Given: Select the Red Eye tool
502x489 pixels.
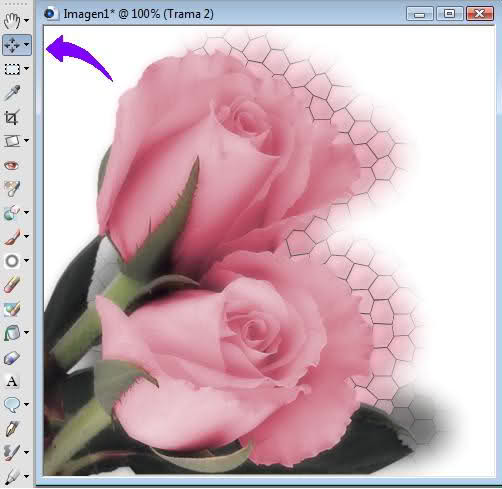Looking at the screenshot, I should point(12,165).
